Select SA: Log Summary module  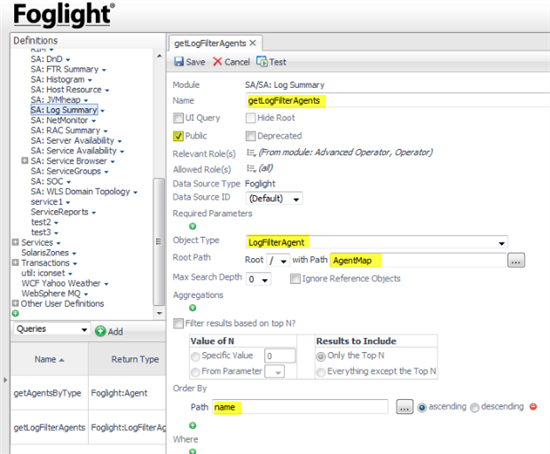(64, 110)
